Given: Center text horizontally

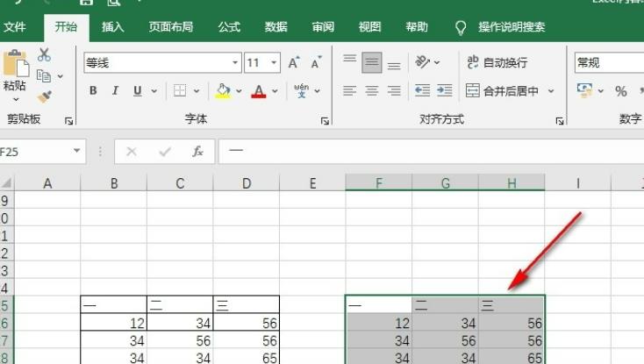Looking at the screenshot, I should click(x=372, y=90).
